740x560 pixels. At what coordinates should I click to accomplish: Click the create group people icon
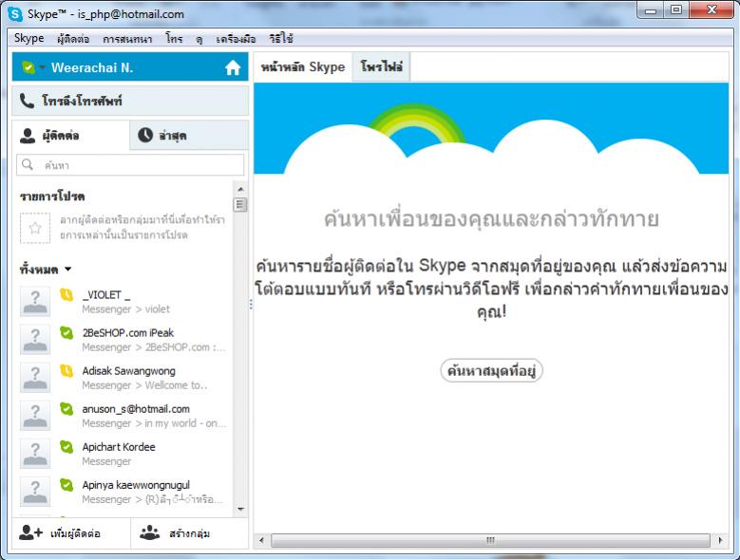point(149,532)
